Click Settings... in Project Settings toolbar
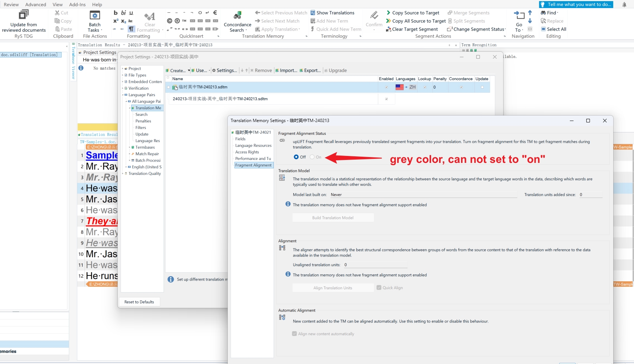Screen dimensions: 634x364 224,70
